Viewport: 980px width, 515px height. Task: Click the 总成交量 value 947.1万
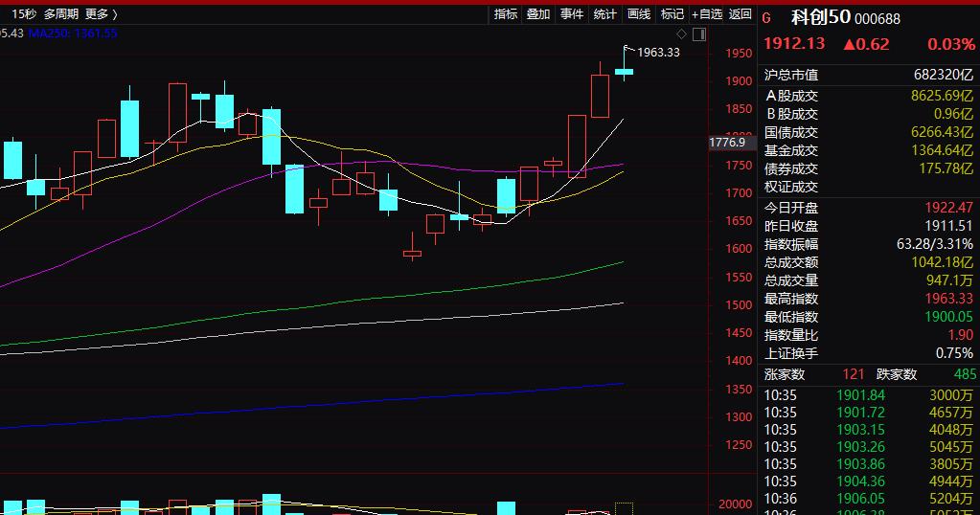[x=949, y=280]
